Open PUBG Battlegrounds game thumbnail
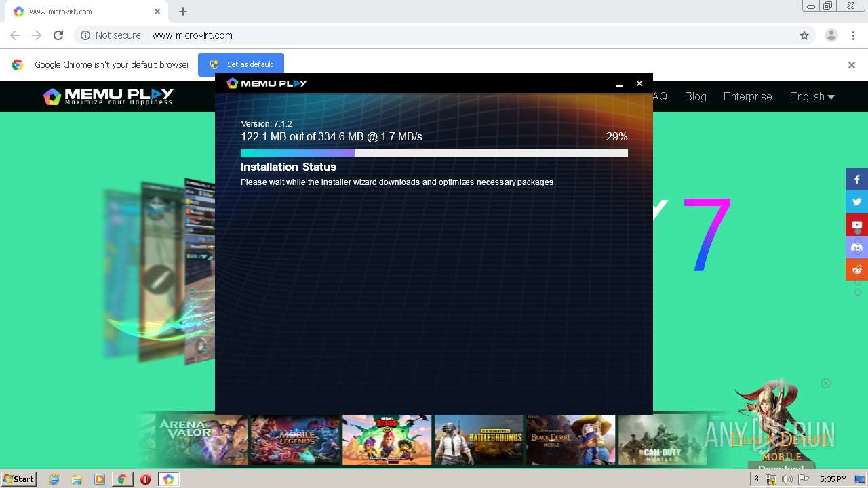This screenshot has height=488, width=868. 479,439
